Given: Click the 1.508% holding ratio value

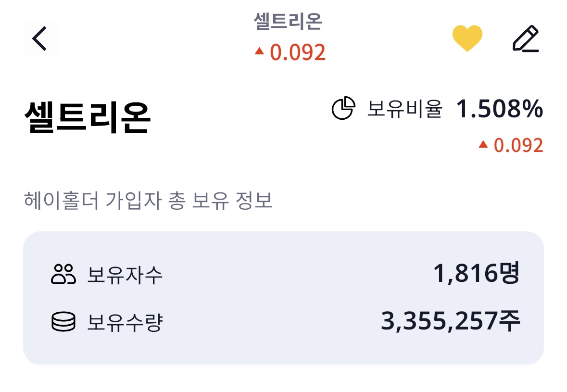Looking at the screenshot, I should click(x=499, y=109).
